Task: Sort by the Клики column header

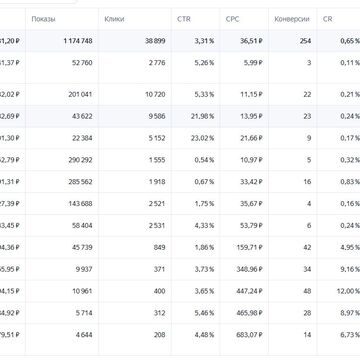Action: click(x=114, y=19)
